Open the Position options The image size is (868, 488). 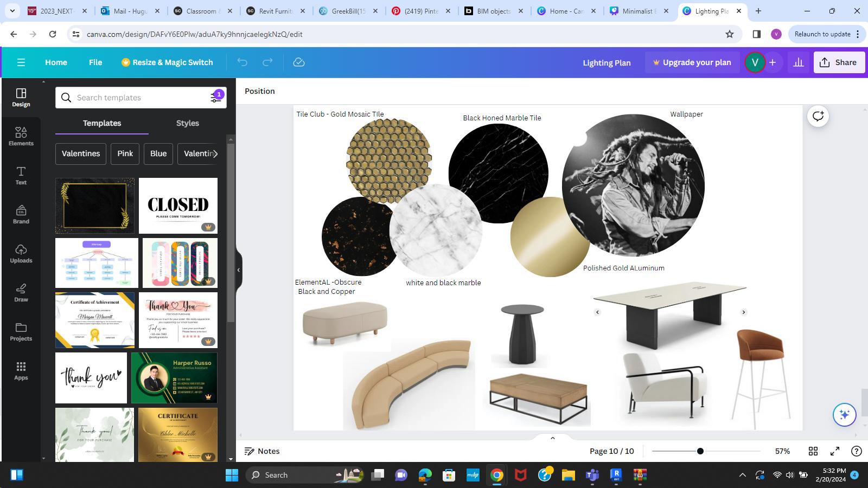point(260,91)
